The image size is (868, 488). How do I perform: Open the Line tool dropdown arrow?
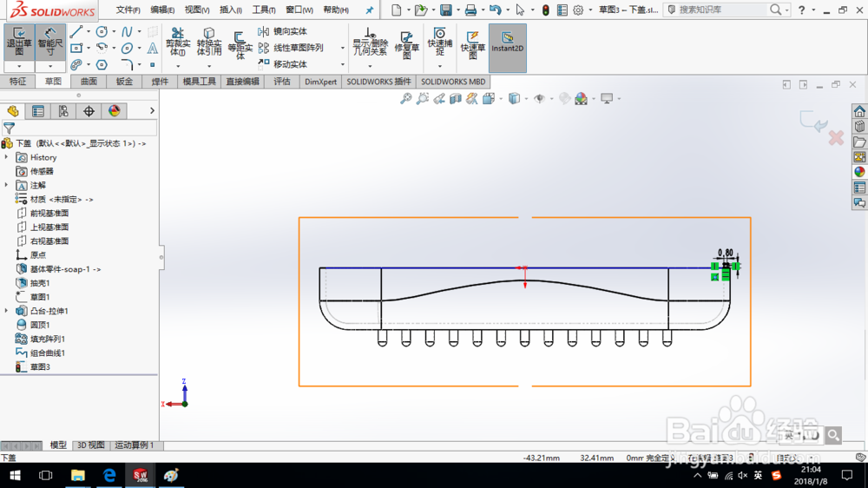pyautogui.click(x=88, y=31)
